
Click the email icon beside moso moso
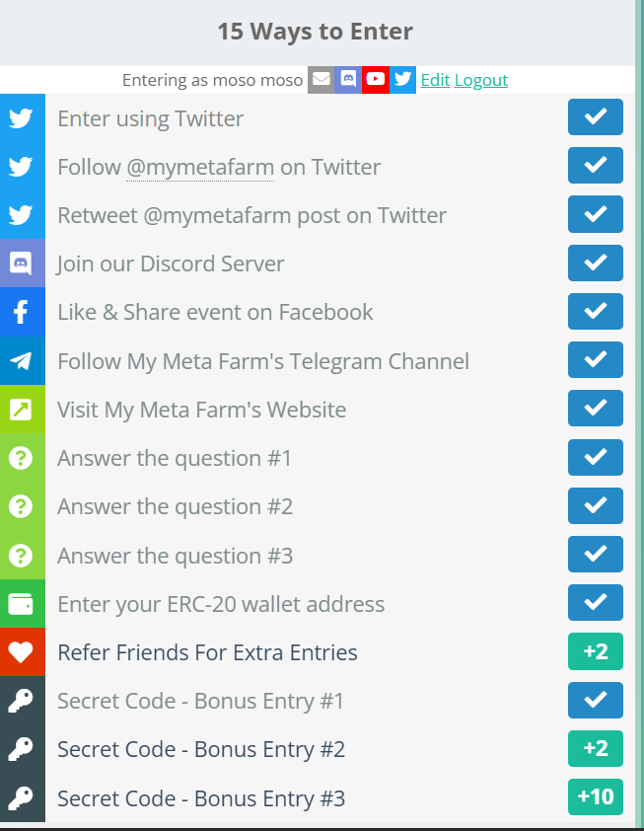pyautogui.click(x=321, y=80)
